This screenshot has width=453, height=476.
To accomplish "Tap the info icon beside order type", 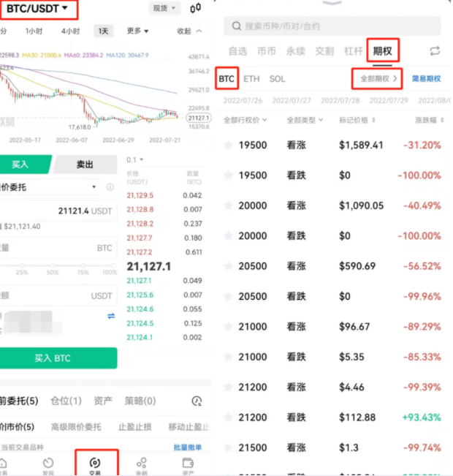I will [x=110, y=187].
